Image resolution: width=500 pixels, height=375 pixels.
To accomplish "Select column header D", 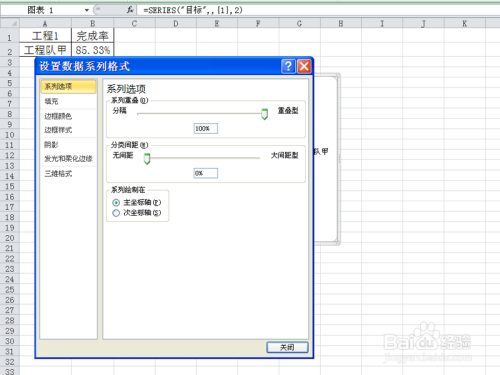I will 176,23.
